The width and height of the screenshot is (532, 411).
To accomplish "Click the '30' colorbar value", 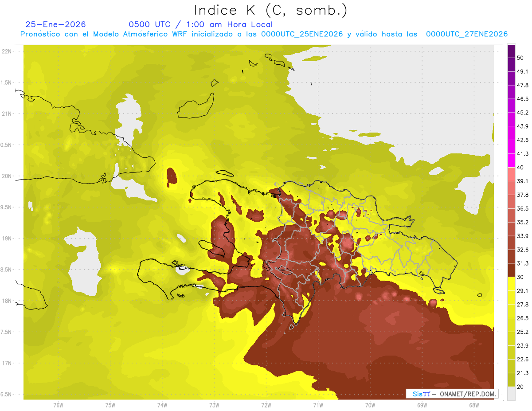I will point(521,277).
